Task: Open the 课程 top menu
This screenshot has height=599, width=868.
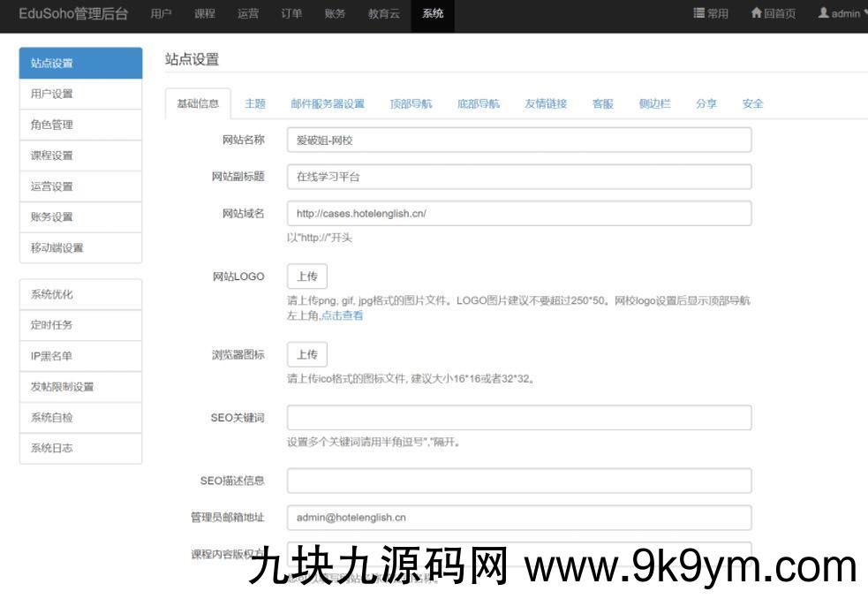Action: [x=204, y=14]
